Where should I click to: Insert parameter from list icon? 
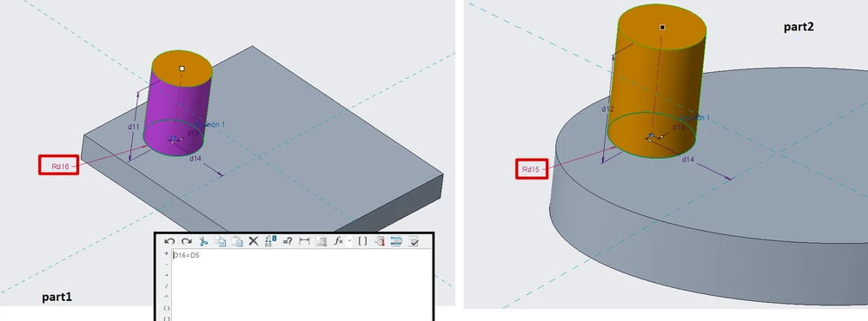click(380, 241)
